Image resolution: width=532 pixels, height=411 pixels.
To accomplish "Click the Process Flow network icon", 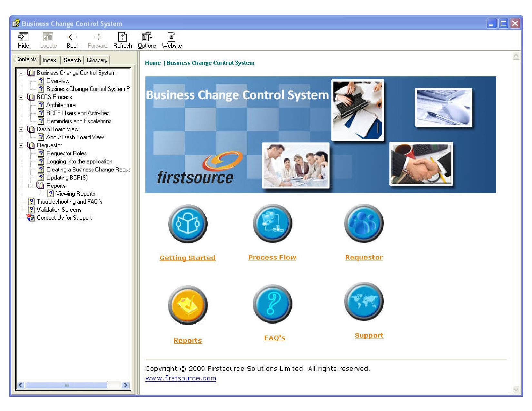I will pyautogui.click(x=272, y=223).
